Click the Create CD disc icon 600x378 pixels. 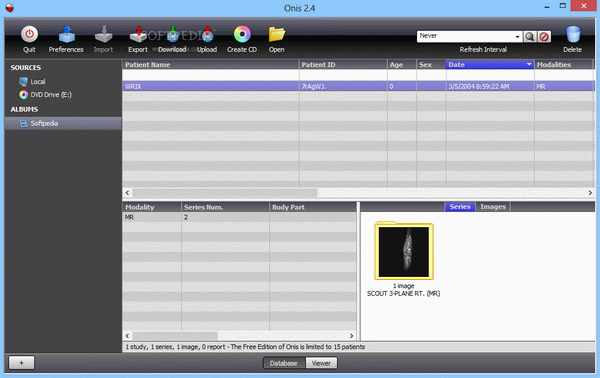click(x=242, y=34)
